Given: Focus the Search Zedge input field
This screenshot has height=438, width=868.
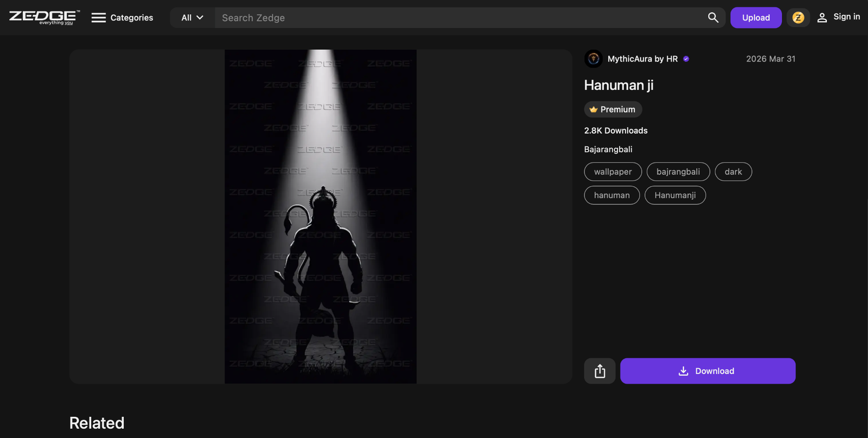Looking at the screenshot, I should pos(460,17).
